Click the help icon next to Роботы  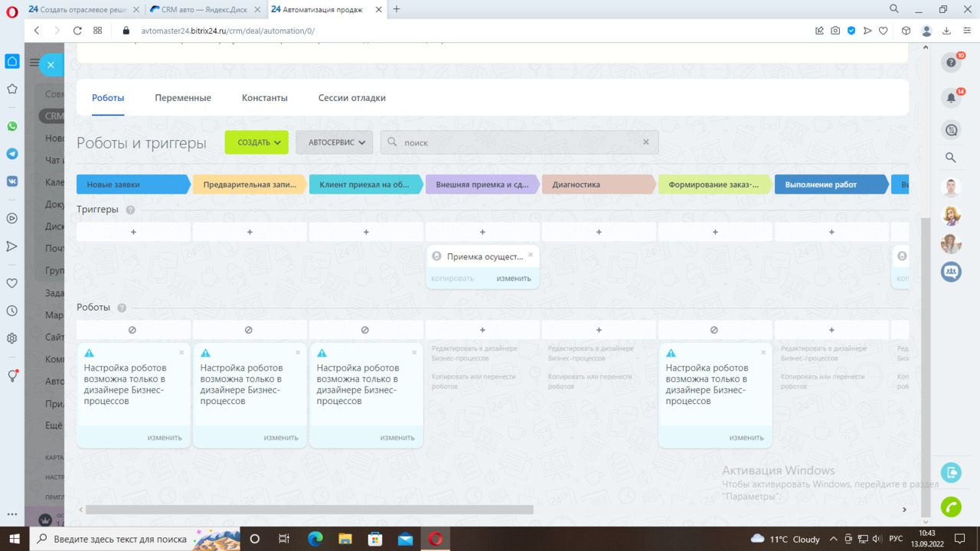[x=122, y=308]
